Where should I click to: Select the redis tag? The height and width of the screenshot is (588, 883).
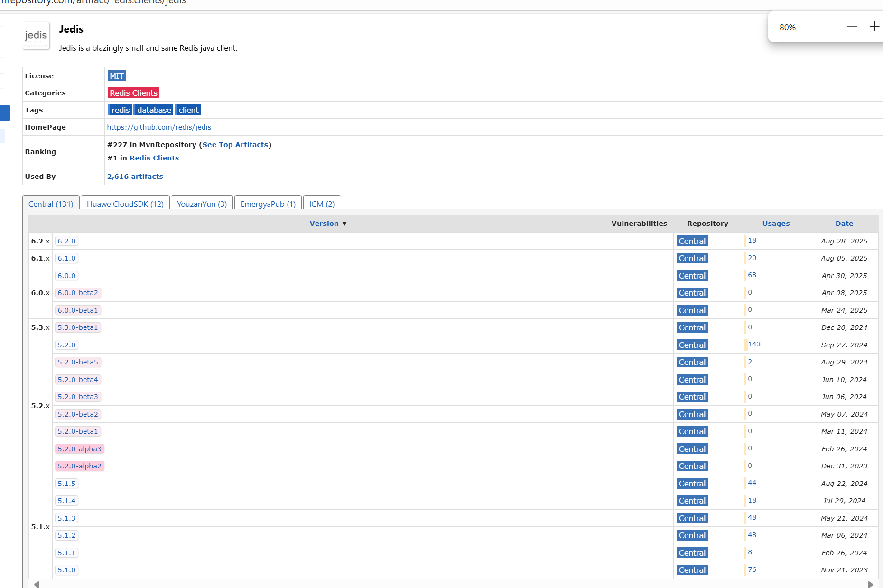pyautogui.click(x=120, y=110)
